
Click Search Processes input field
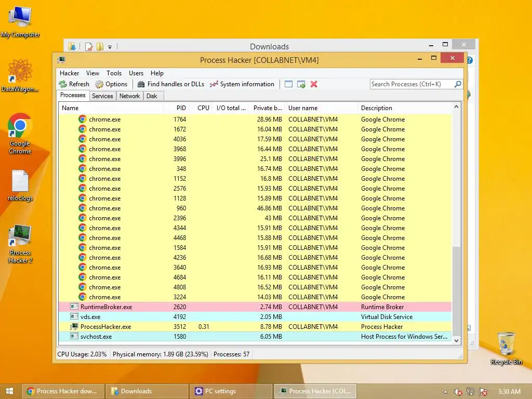pyautogui.click(x=411, y=84)
